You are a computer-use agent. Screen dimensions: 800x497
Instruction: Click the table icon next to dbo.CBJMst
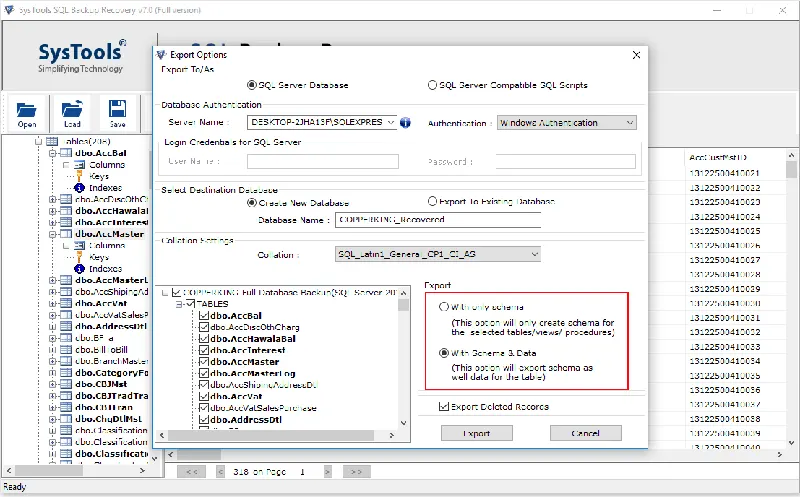coord(66,384)
